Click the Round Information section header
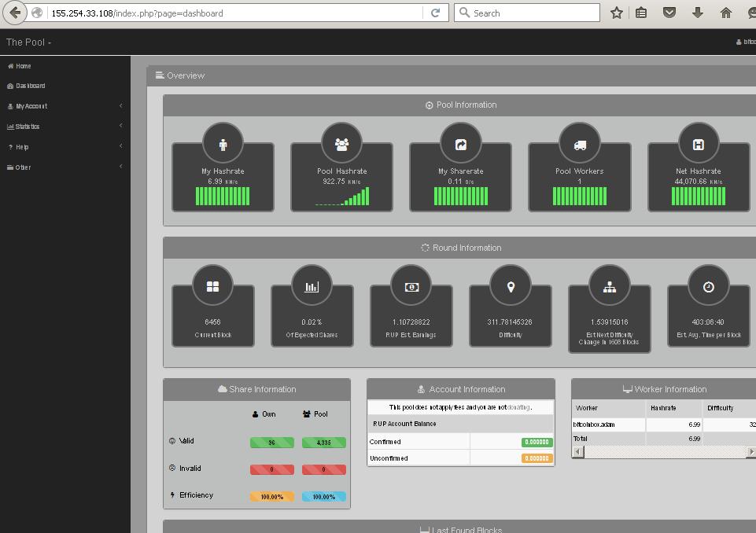The height and width of the screenshot is (533, 756). [461, 248]
